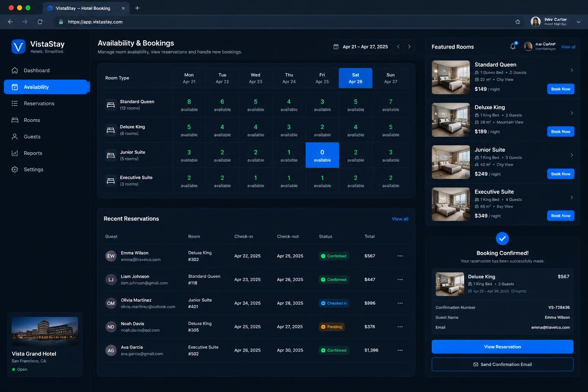Screen dimensions: 588x392
Task: Expand Executive Suite card chevron
Action: (572, 197)
